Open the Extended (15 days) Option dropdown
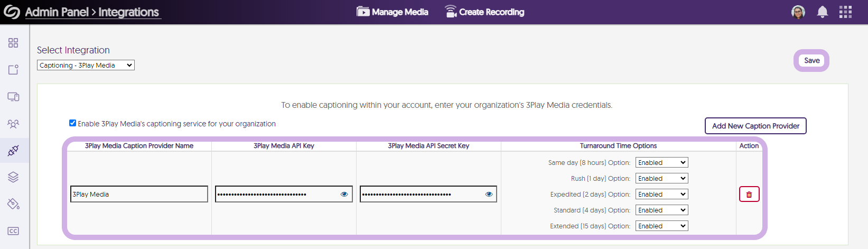 point(661,226)
